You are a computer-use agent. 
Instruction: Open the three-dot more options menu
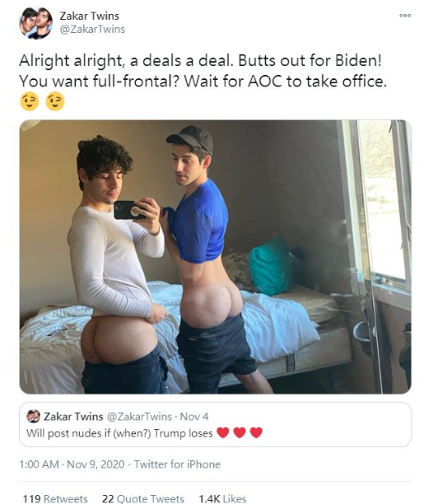coord(405,16)
